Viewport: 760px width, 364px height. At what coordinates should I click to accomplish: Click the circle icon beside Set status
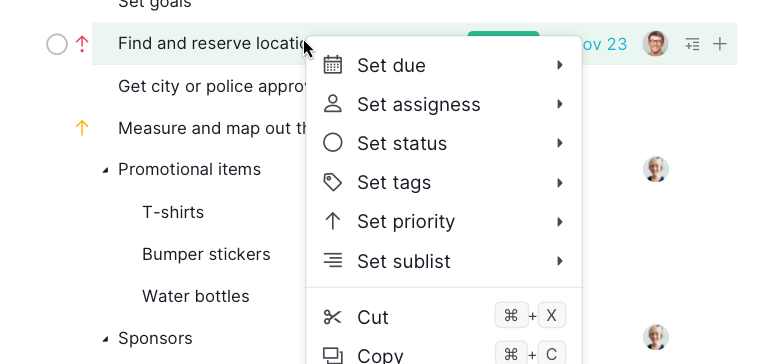[332, 143]
